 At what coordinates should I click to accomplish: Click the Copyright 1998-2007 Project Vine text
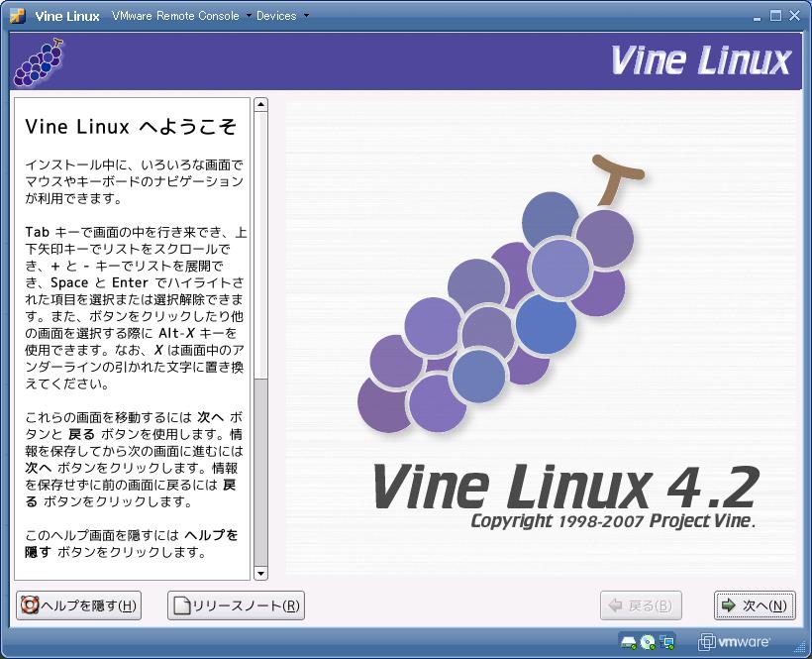tap(613, 520)
